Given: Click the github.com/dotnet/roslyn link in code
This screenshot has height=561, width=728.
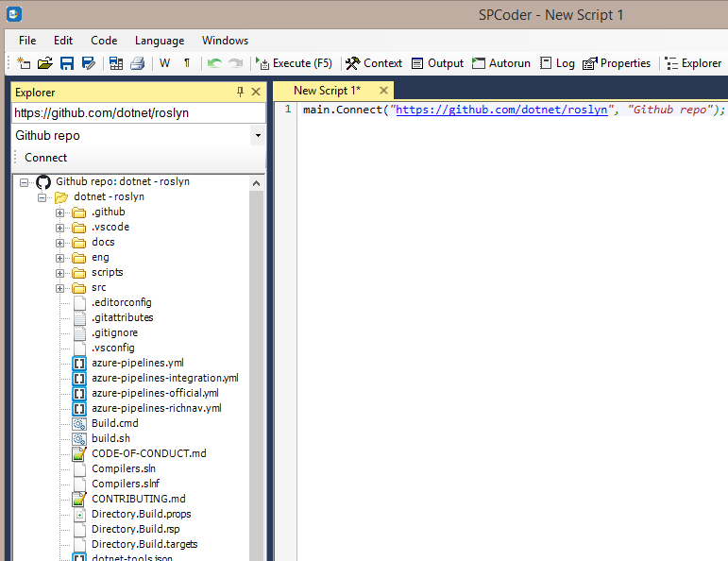Looking at the screenshot, I should click(501, 110).
